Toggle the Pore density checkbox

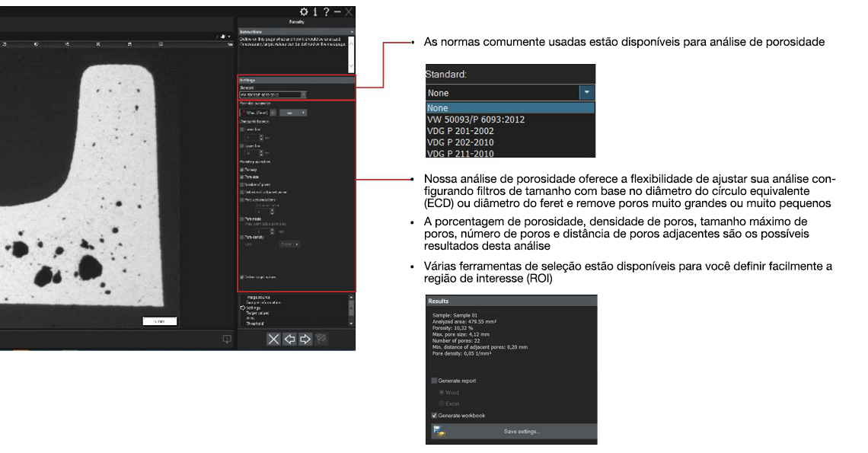pyautogui.click(x=242, y=238)
